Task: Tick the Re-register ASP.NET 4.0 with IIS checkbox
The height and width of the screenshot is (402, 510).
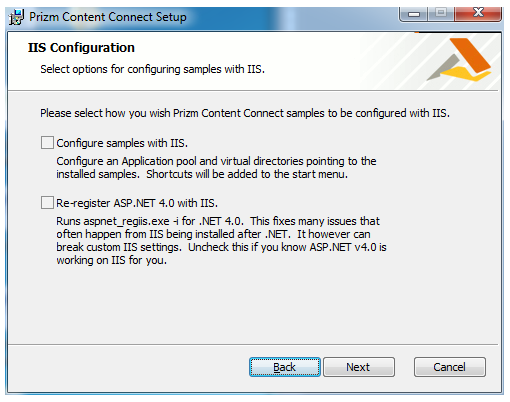Action: coord(47,202)
